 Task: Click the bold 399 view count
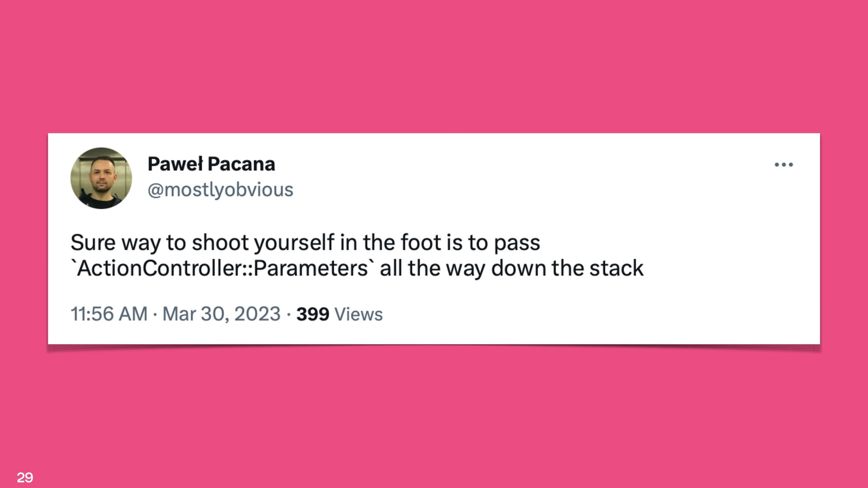point(313,314)
